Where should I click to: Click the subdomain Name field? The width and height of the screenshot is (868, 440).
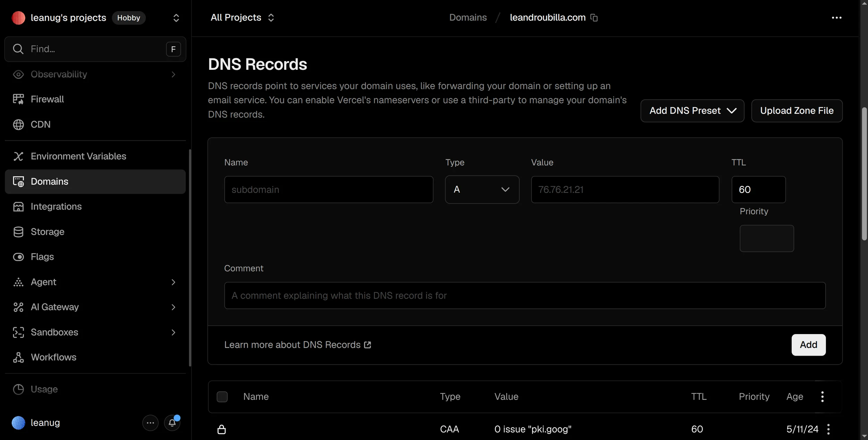pyautogui.click(x=329, y=190)
